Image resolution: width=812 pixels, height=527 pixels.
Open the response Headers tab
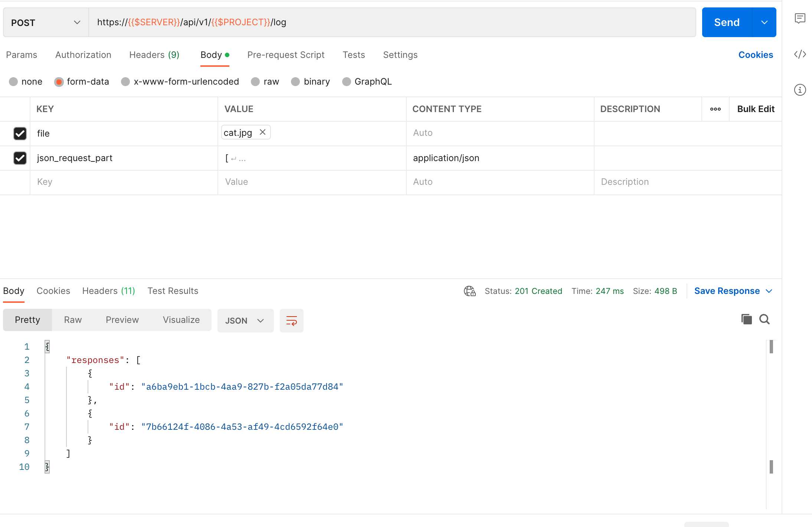[108, 291]
